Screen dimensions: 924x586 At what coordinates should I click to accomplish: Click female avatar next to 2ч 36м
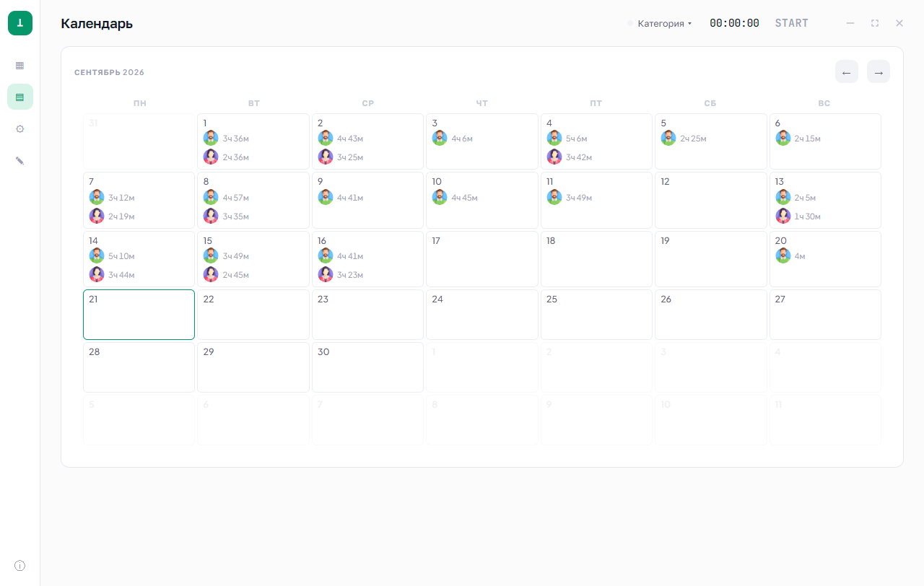point(211,157)
